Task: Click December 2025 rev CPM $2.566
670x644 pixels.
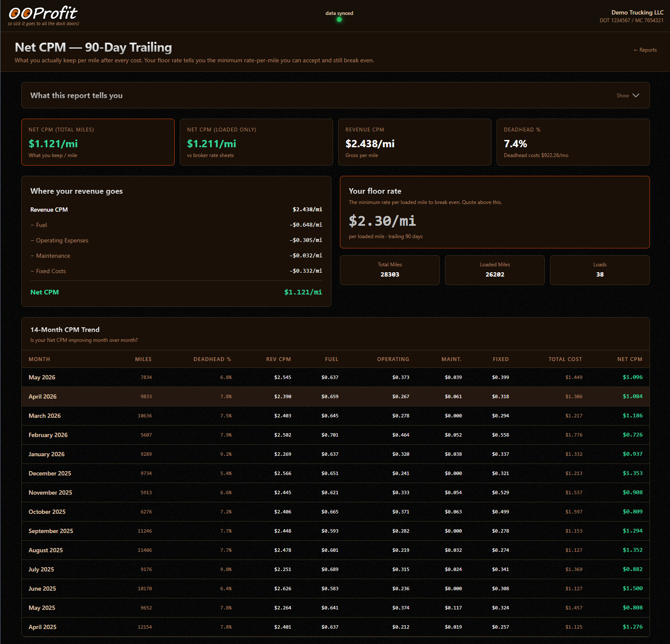Action: tap(283, 473)
